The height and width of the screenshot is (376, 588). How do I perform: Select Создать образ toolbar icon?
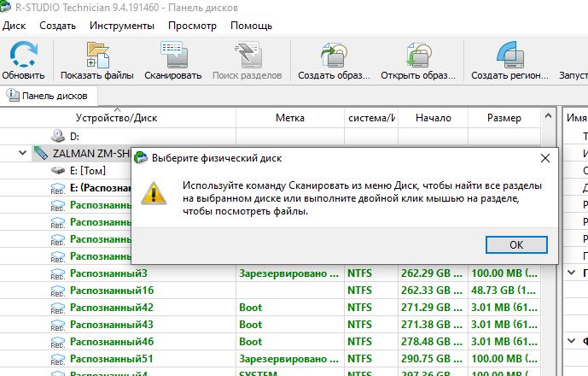pos(334,55)
